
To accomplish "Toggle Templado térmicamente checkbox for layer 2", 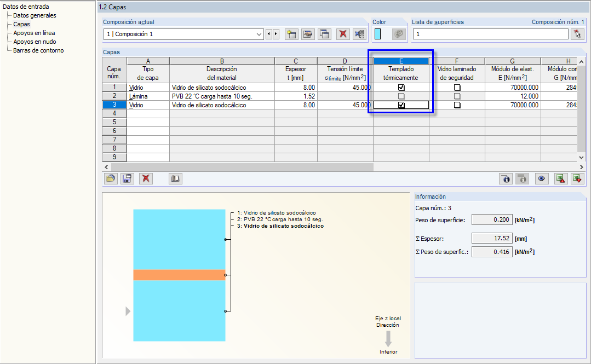I will click(x=401, y=96).
